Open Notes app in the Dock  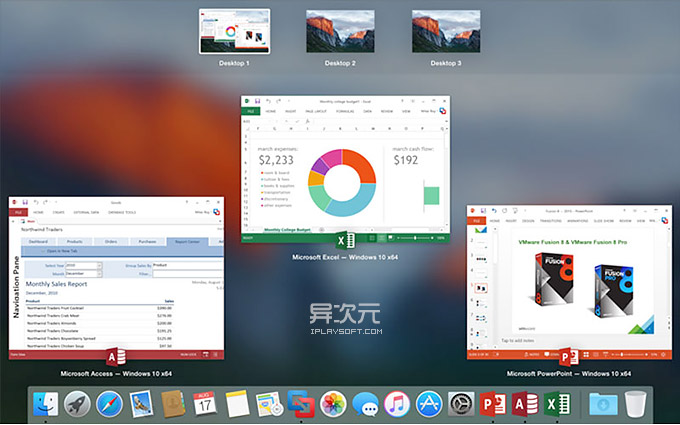click(237, 404)
